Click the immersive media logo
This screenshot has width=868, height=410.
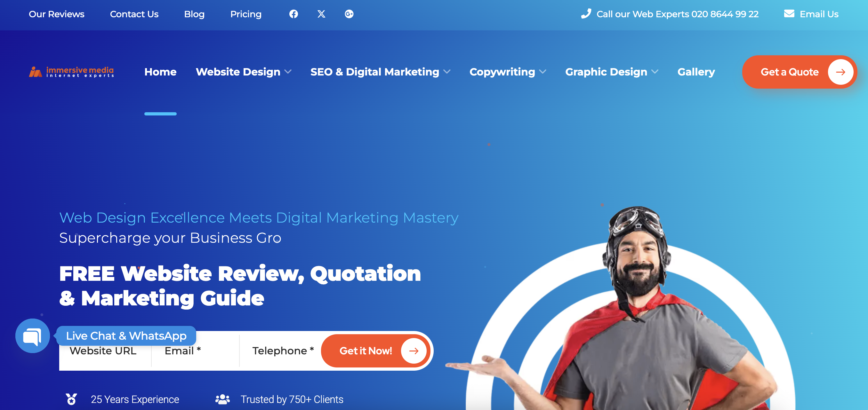tap(71, 72)
